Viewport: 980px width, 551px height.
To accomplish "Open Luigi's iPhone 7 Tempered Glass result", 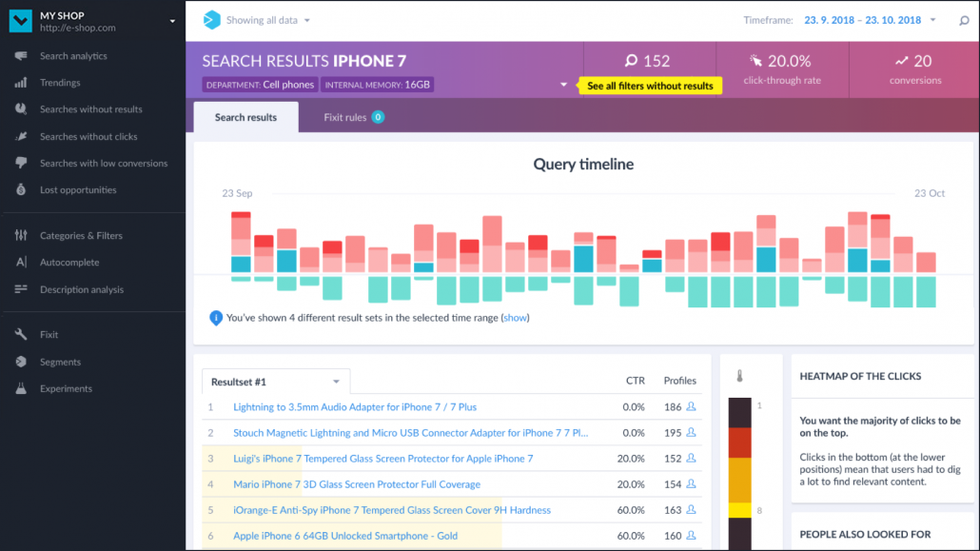I will pos(383,459).
